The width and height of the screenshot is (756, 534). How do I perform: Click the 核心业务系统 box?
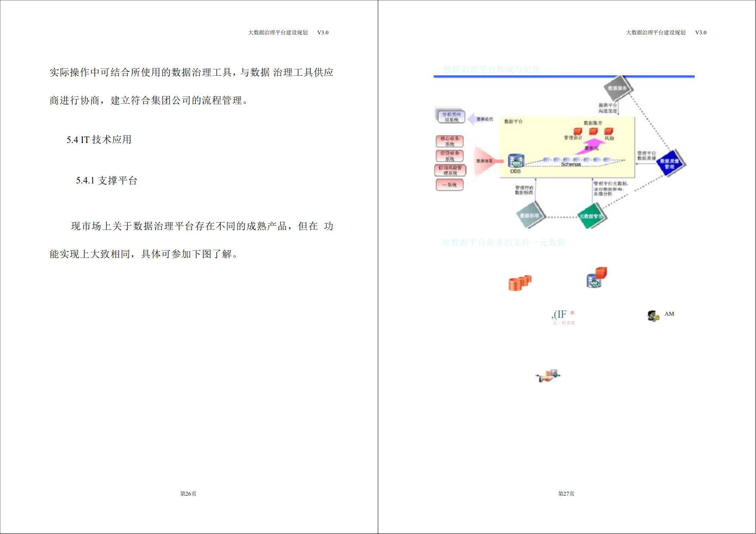(x=450, y=141)
